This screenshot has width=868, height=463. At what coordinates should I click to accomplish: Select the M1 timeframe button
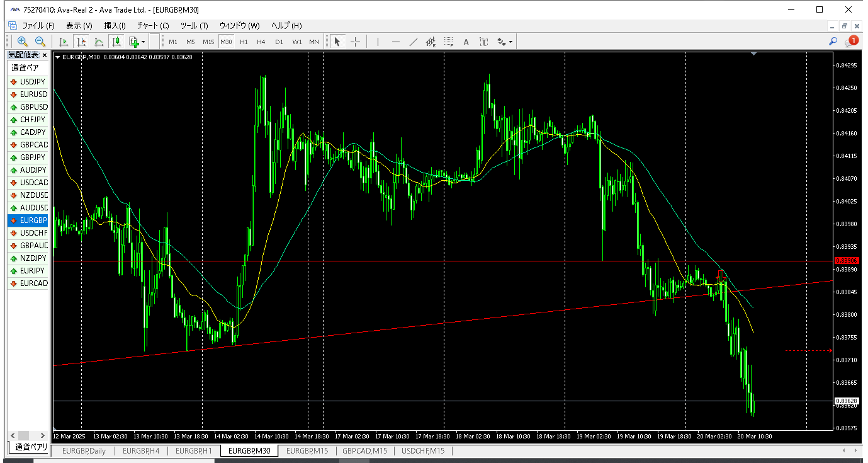[x=173, y=42]
